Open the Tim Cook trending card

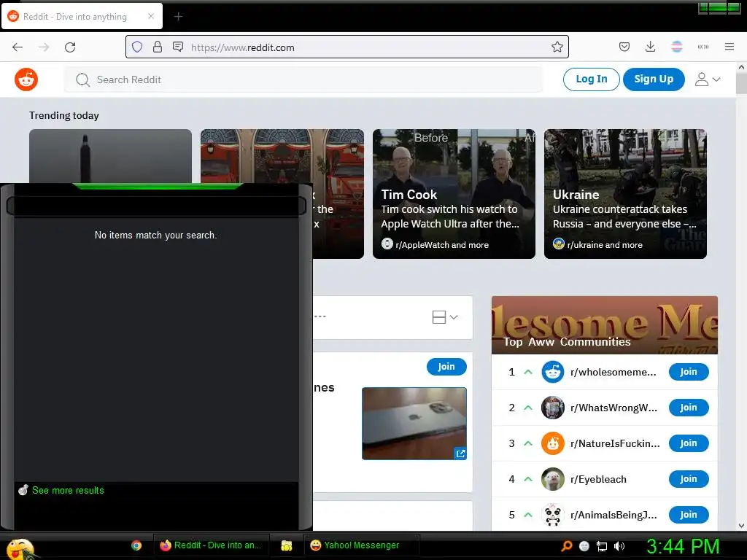pyautogui.click(x=454, y=194)
